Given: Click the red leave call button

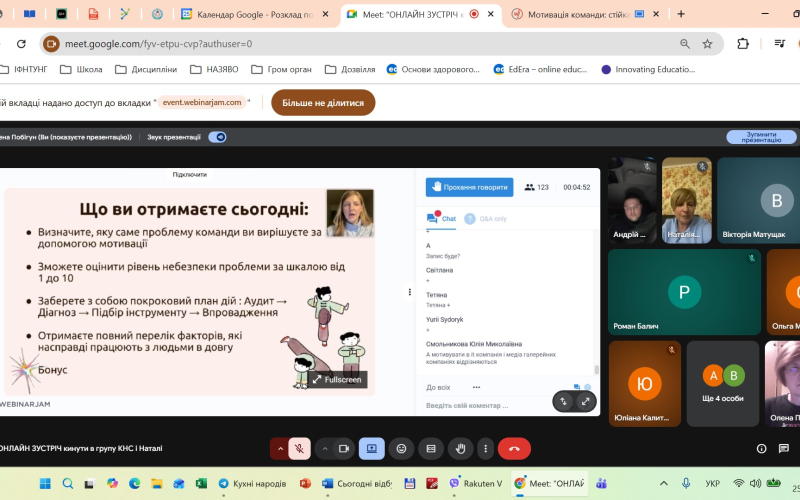Looking at the screenshot, I should (514, 449).
